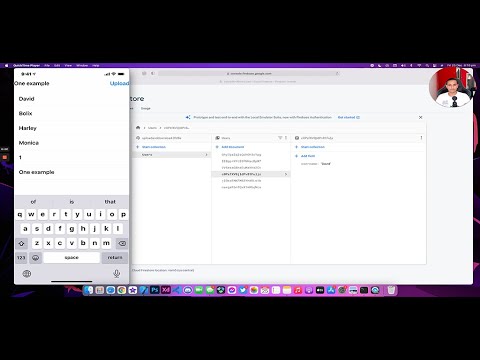Open Terminal from the Dock
480x360 pixels.
[364, 290]
